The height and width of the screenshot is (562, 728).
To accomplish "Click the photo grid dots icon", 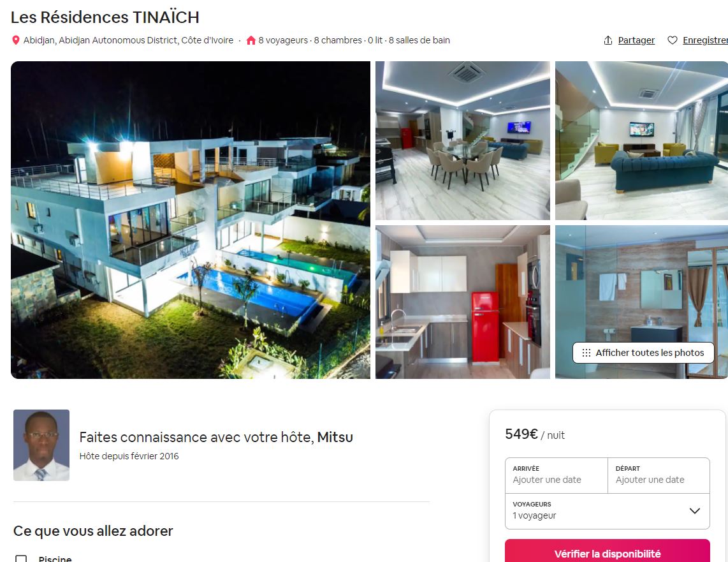I will 586,353.
